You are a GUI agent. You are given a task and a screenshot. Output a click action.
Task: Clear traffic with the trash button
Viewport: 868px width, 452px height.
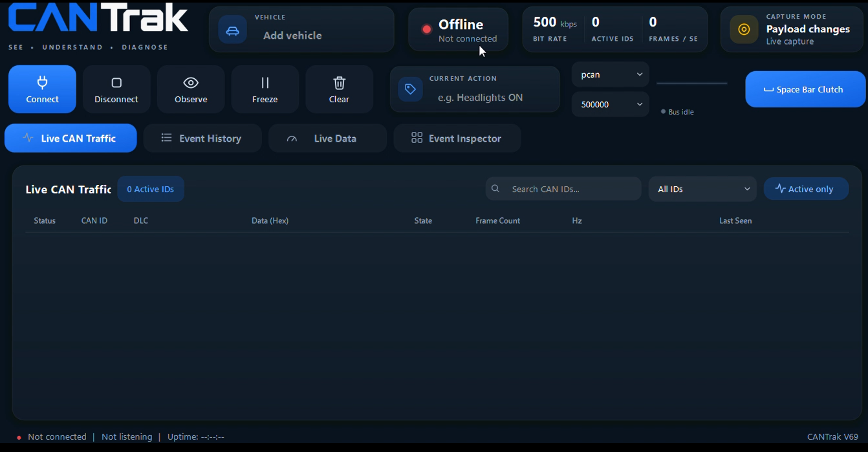click(339, 89)
